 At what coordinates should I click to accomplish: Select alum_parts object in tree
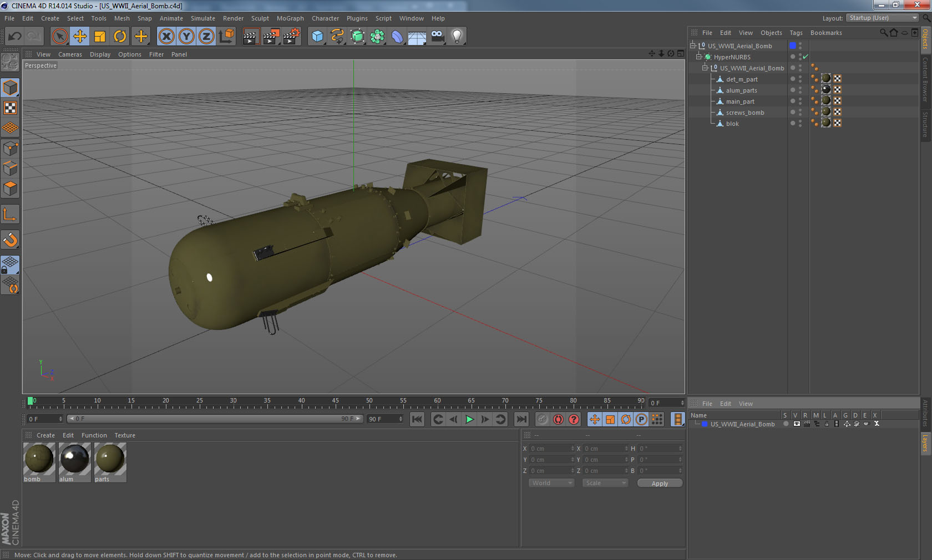tap(741, 90)
